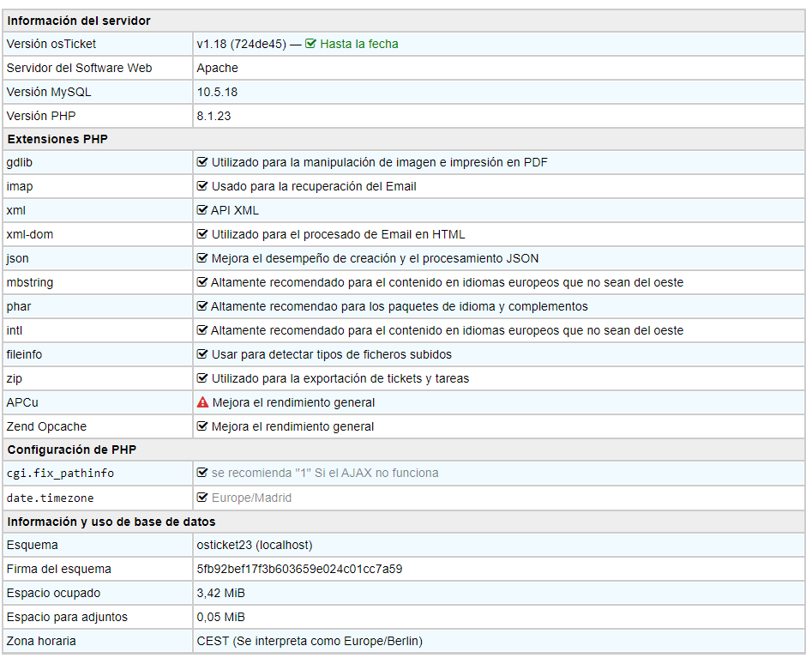Click the green check icon beside Hasta la fecha
This screenshot has height=664, width=812.
(310, 44)
